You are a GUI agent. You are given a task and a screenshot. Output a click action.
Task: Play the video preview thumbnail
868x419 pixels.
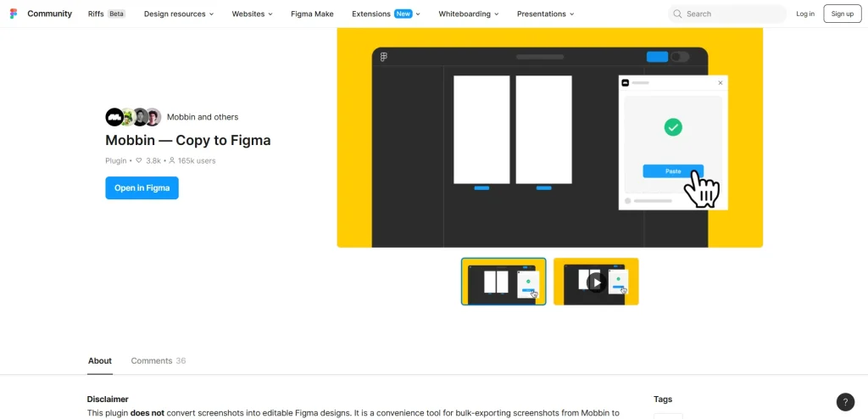(x=596, y=282)
